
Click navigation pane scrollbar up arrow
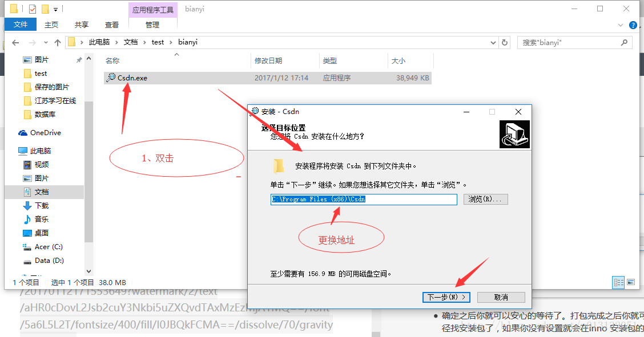tap(88, 59)
